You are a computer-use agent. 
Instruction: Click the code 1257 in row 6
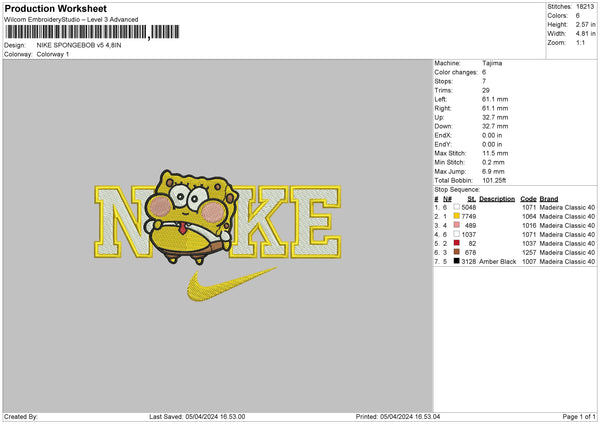[x=529, y=253]
